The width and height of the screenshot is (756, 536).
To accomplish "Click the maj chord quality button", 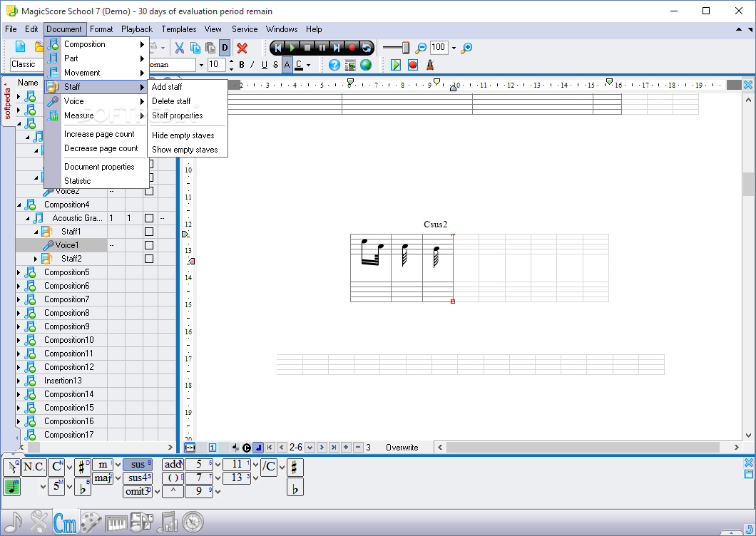I will [x=103, y=478].
